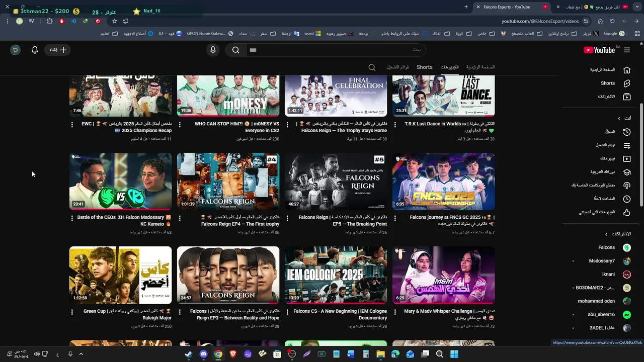Open FNCS 2025 Global Championship thumbnail
This screenshot has height=362, width=644.
[x=443, y=182]
